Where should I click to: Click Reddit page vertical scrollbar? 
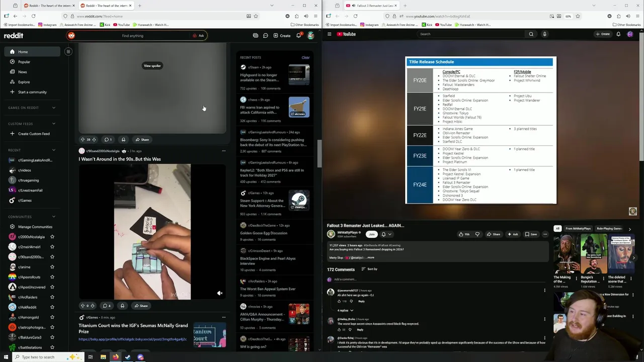(318, 153)
